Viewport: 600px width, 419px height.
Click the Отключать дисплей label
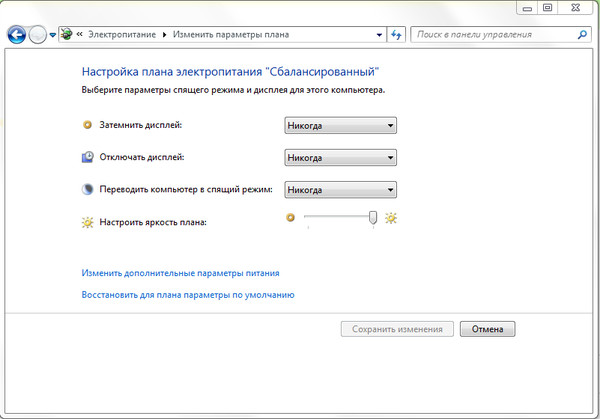click(142, 157)
